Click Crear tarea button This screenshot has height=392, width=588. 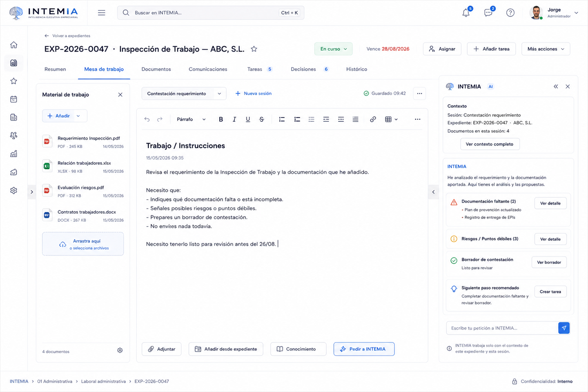click(550, 292)
